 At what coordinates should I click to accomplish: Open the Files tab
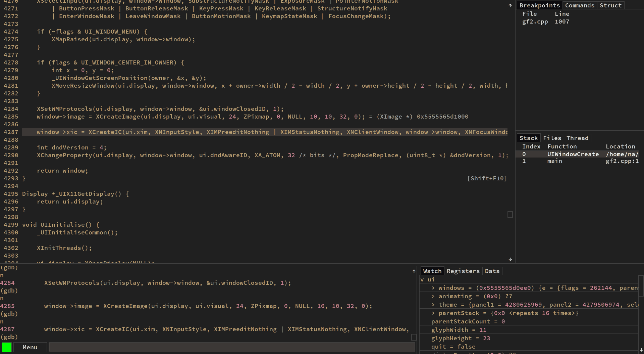(552, 138)
